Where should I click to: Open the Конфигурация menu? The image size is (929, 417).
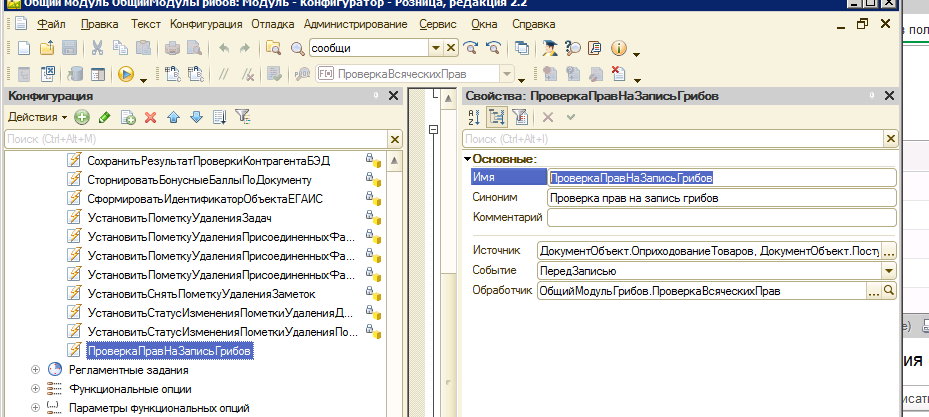(206, 24)
